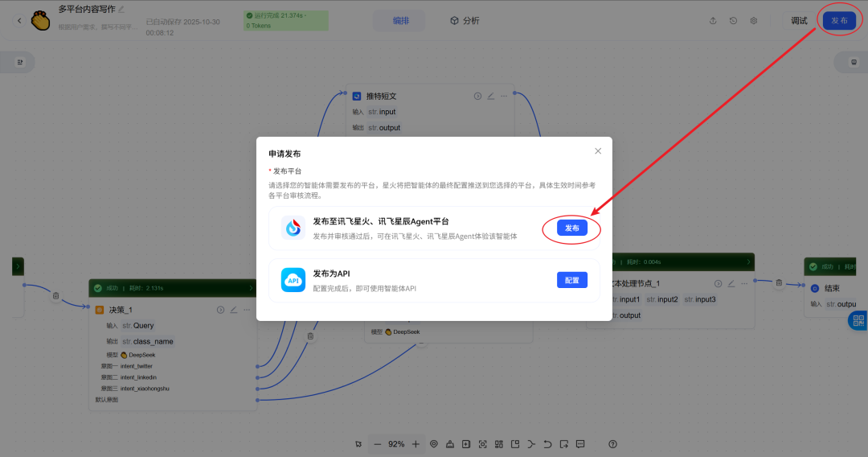
Task: Switch to the 编排 tab
Action: click(x=399, y=21)
